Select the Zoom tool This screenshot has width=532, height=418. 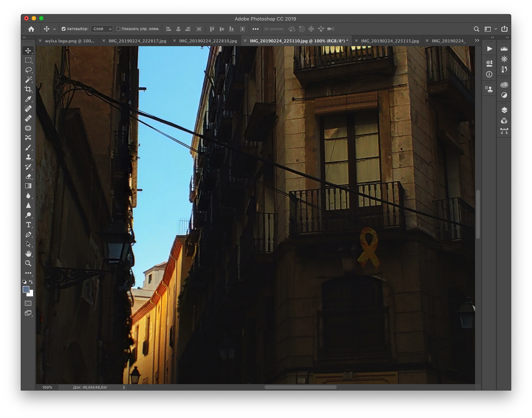28,263
